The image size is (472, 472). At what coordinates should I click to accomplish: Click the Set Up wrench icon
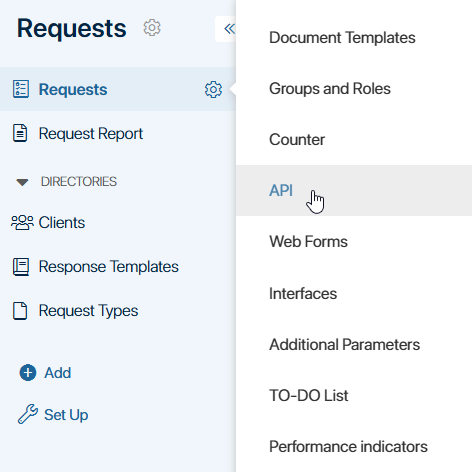28,414
